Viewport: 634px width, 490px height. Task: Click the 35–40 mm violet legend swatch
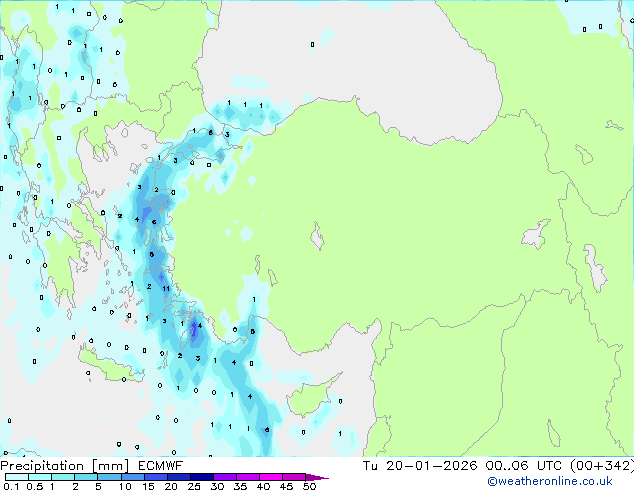coord(247,477)
